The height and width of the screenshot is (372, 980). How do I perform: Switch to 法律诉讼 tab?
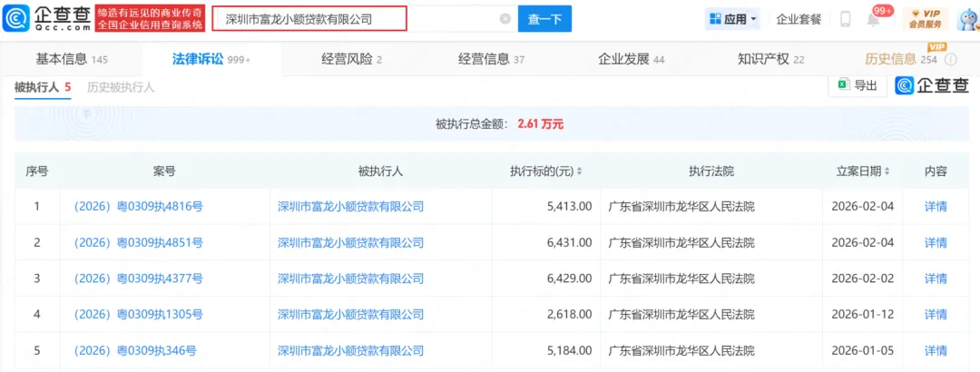pos(211,59)
